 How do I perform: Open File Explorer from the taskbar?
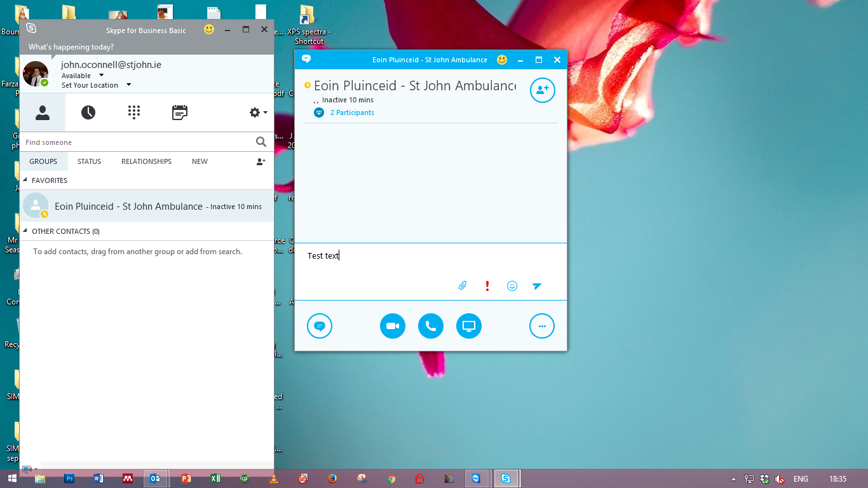40,478
